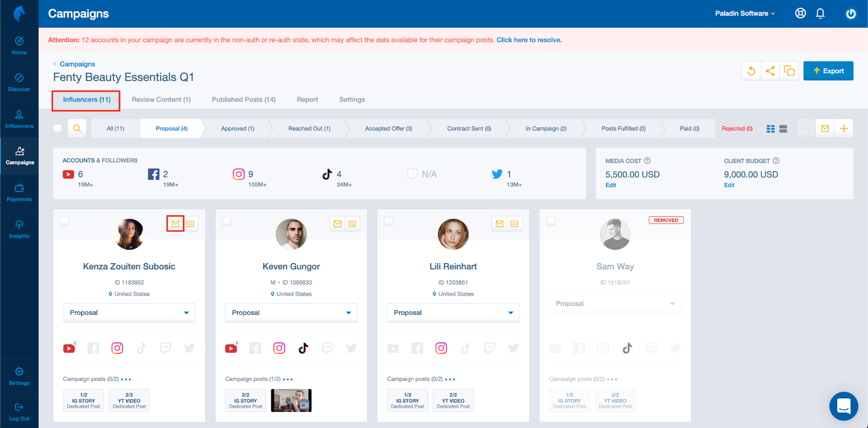Filter by Approved (1) stage

click(x=238, y=128)
